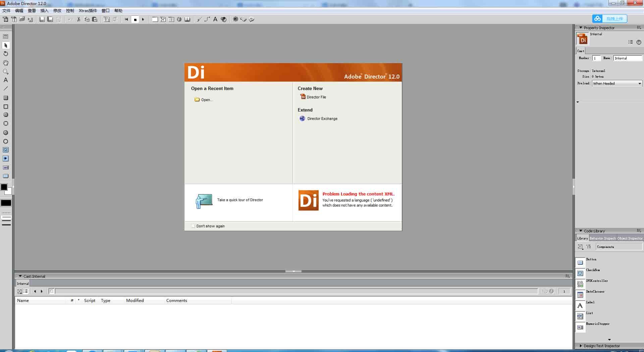The height and width of the screenshot is (352, 644).
Task: Click the black foreground color swatch
Action: [x=4, y=187]
